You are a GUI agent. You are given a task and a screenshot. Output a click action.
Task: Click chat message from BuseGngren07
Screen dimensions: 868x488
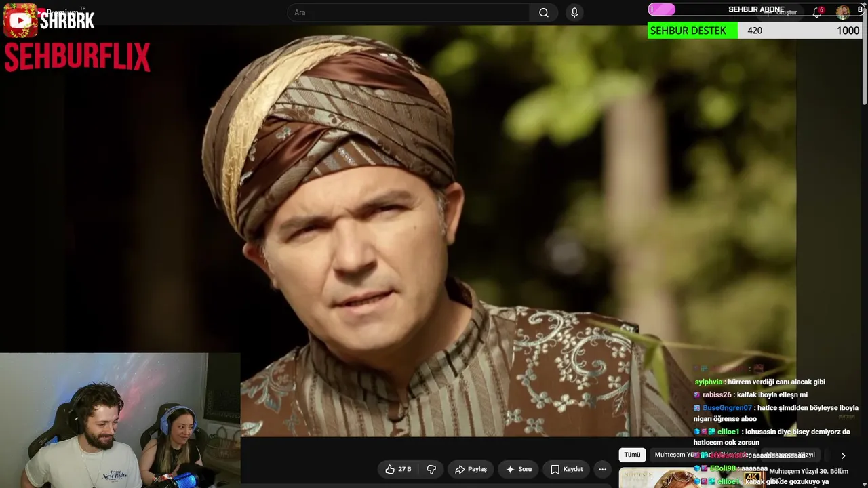click(776, 413)
